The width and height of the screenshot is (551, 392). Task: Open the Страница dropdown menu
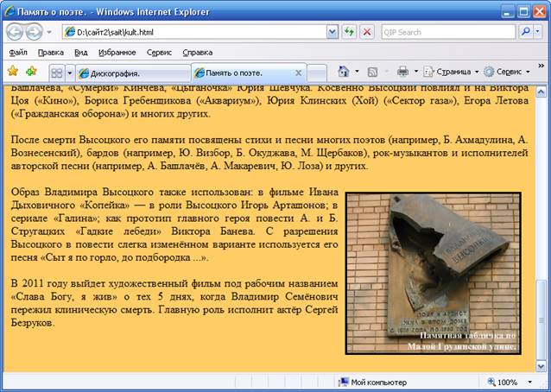coord(453,72)
